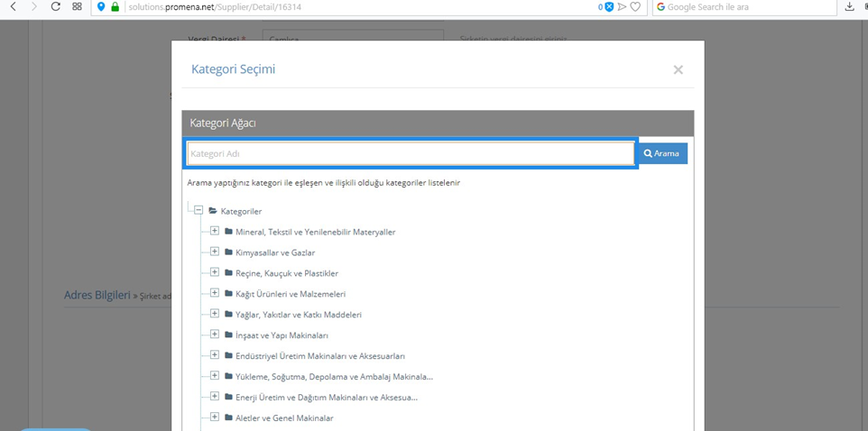Expand İnşaat ve Yapı Makinaları node
This screenshot has width=868, height=431.
[x=215, y=335]
